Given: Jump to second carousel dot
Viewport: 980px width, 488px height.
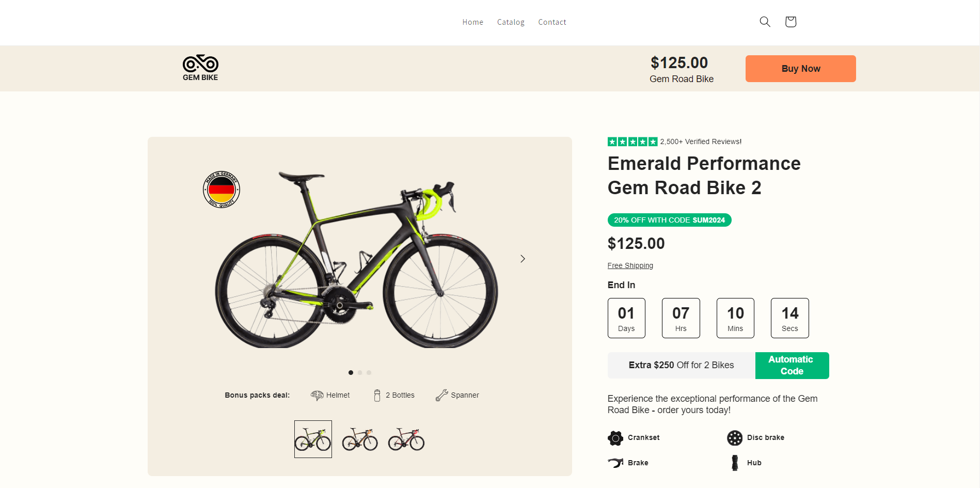Looking at the screenshot, I should (360, 373).
